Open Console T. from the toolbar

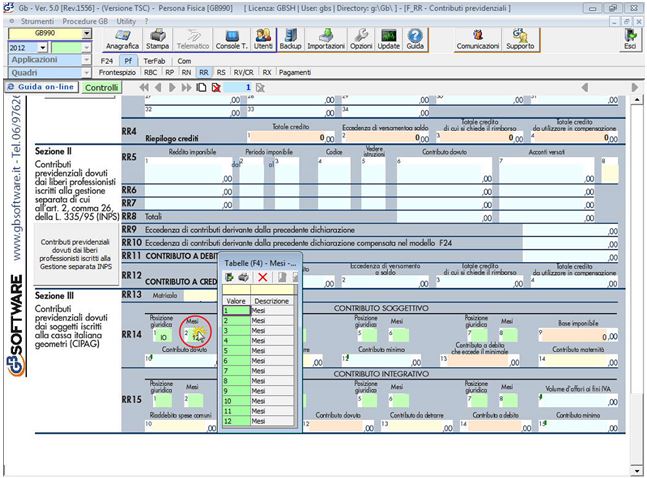pos(232,40)
